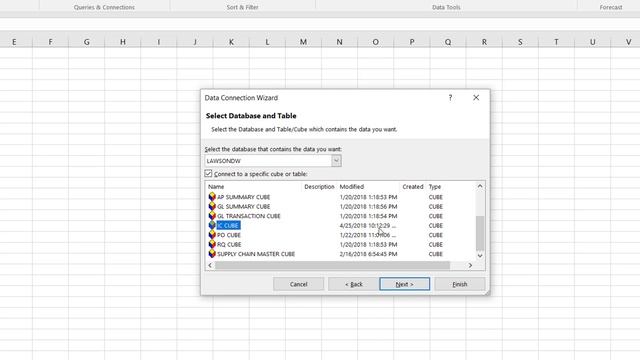This screenshot has width=640, height=360.
Task: Select column header Q in Excel
Action: point(448,42)
